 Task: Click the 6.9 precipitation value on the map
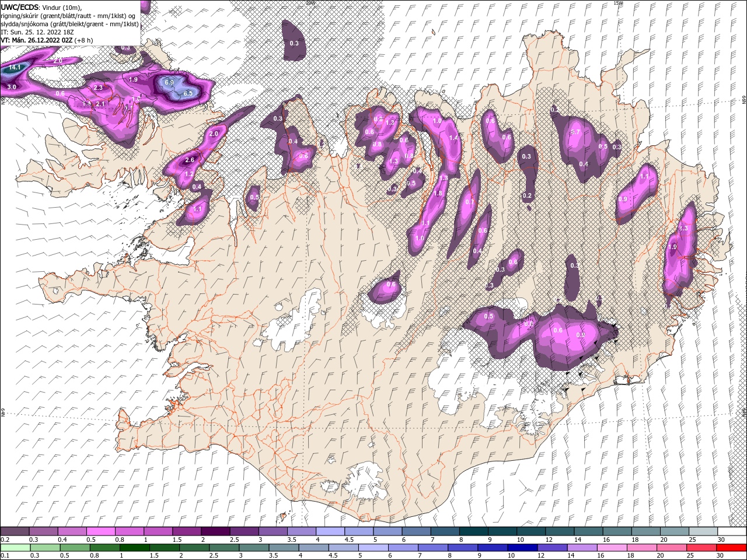[x=169, y=82]
